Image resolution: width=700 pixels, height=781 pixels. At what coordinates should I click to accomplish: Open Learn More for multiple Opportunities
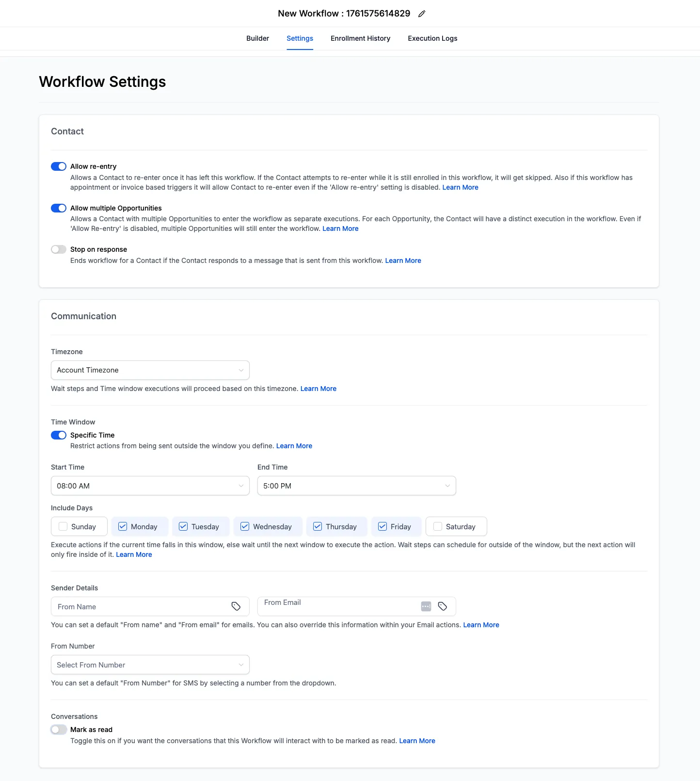[340, 228]
